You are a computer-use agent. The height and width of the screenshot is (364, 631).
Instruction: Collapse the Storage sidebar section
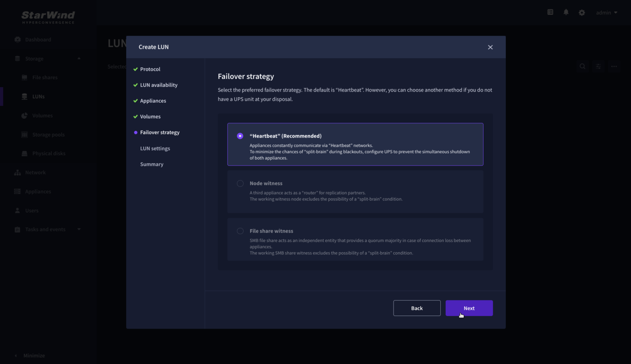(79, 59)
